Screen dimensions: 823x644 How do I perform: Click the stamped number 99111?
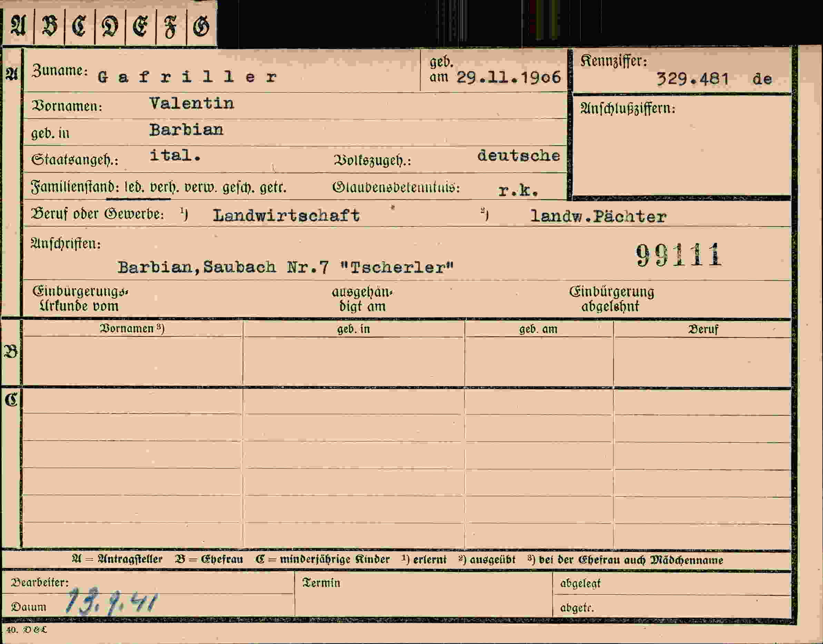pyautogui.click(x=679, y=255)
